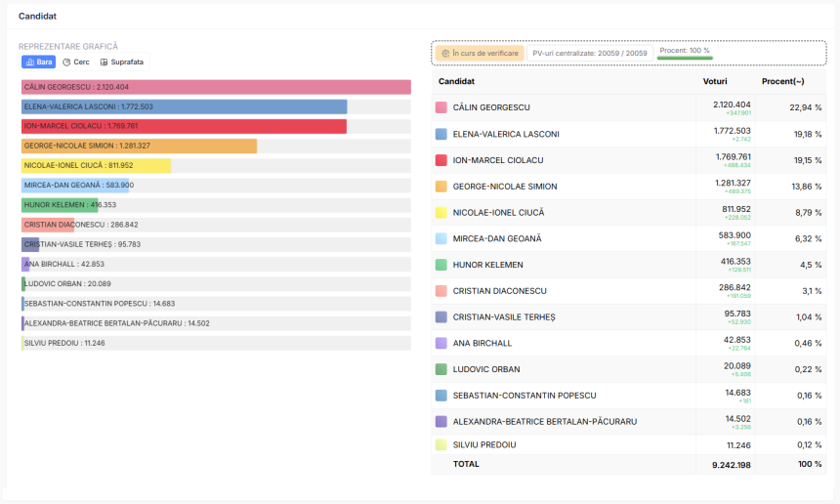This screenshot has width=840, height=504.
Task: Click PV-uri centralizate counter label
Action: [589, 54]
